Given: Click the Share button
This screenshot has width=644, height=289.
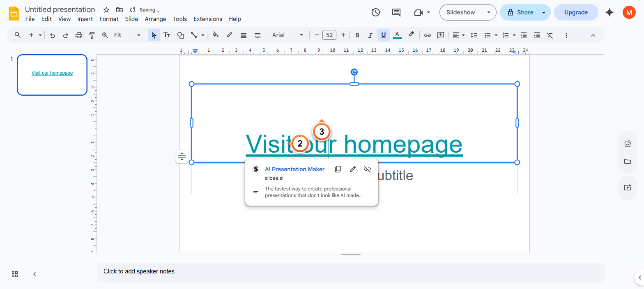Looking at the screenshot, I should pos(520,12).
